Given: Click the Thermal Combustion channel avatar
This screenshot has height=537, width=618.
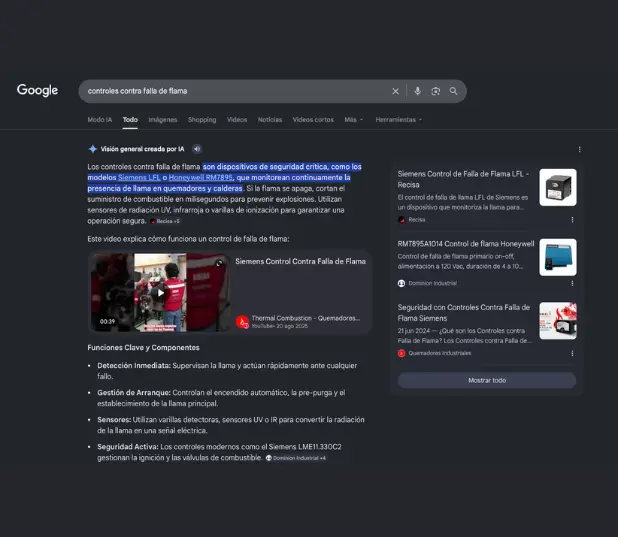Looking at the screenshot, I should (242, 322).
